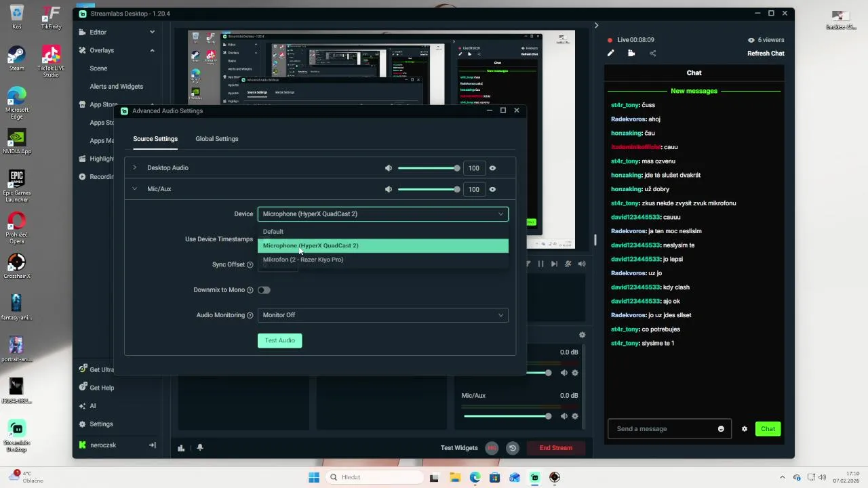Open the performance stats bar-chart icon
The width and height of the screenshot is (868, 488).
click(x=181, y=448)
